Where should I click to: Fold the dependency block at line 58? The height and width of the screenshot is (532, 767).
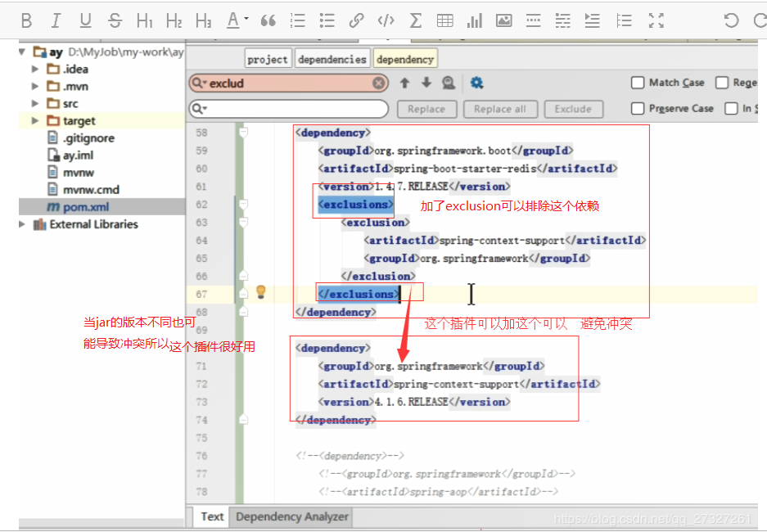point(243,132)
